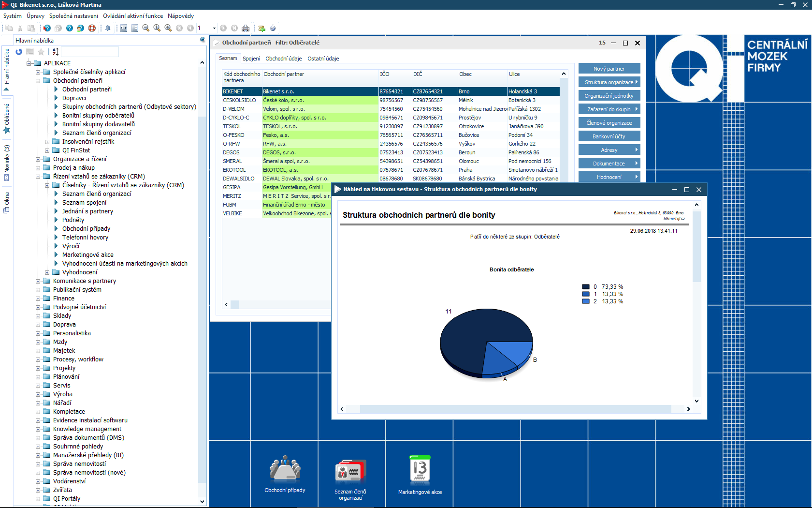Image resolution: width=812 pixels, height=508 pixels.
Task: Open the page number dropdown
Action: (x=214, y=28)
